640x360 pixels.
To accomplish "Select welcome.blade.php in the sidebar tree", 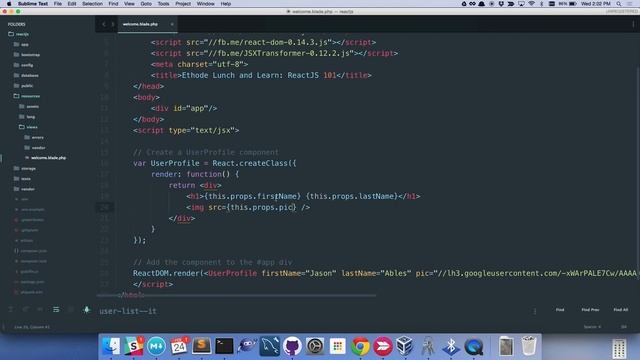I will 48,158.
